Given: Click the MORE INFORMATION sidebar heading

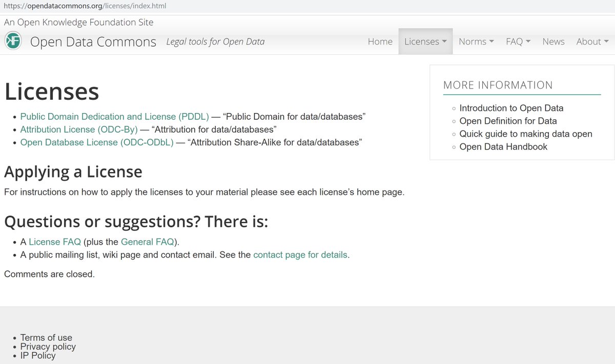Looking at the screenshot, I should pyautogui.click(x=498, y=85).
